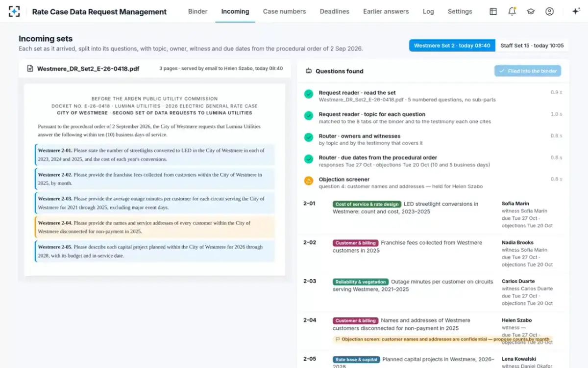Click 'LED streetlight conversions in Westmere' summary
Screen dimensions: 588x368
405,208
